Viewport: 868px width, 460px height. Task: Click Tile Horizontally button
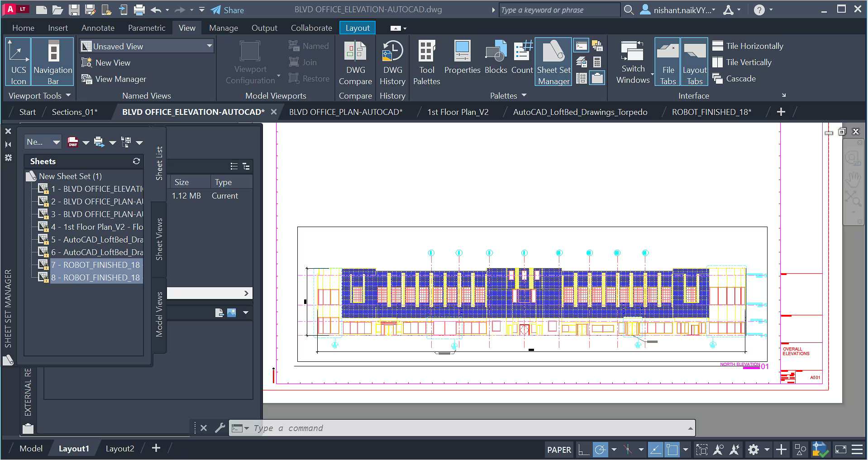748,46
